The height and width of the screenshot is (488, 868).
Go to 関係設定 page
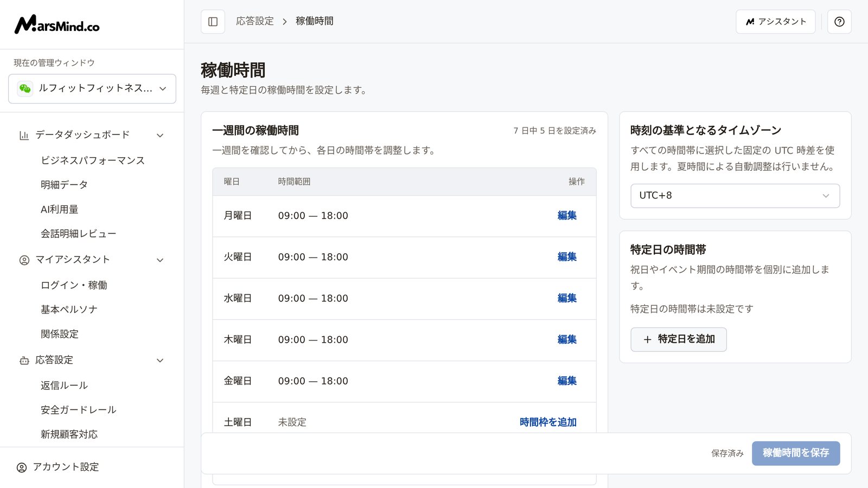point(60,334)
